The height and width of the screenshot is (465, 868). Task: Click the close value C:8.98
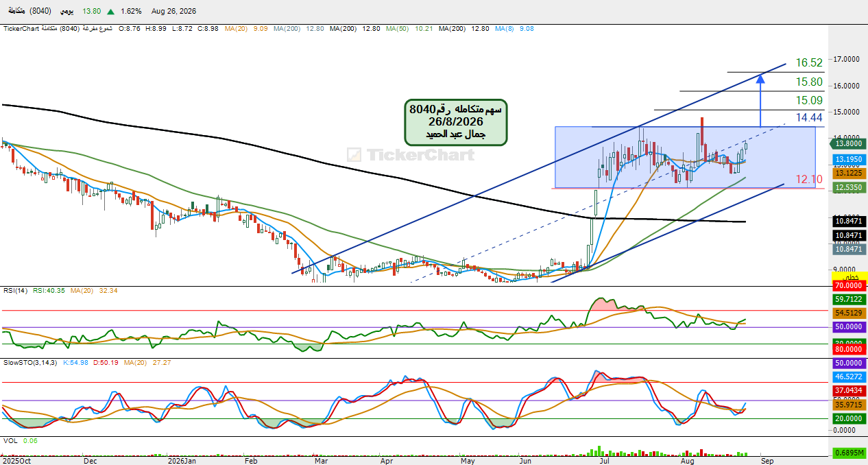pos(208,29)
